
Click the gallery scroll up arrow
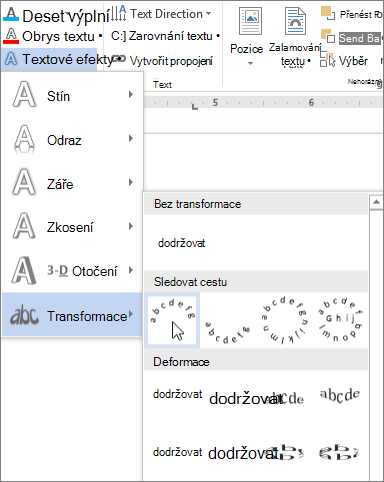[376, 202]
